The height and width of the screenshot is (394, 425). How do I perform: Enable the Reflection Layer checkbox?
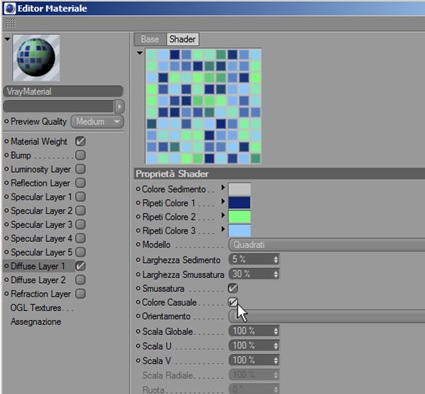point(80,183)
